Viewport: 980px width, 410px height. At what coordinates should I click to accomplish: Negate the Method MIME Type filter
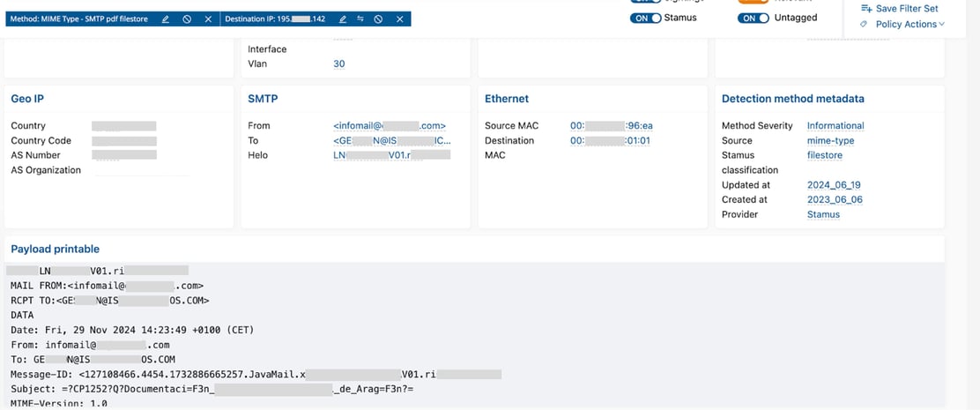click(x=187, y=19)
